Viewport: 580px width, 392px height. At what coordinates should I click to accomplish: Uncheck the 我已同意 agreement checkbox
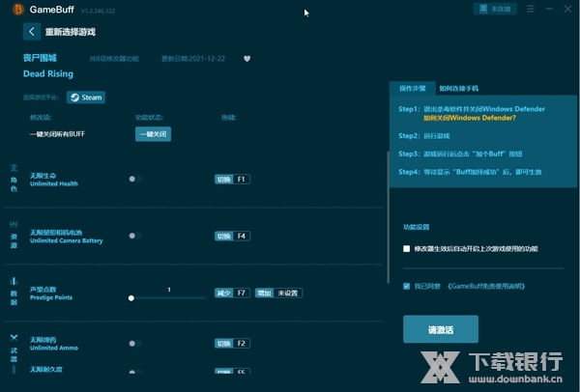point(407,286)
